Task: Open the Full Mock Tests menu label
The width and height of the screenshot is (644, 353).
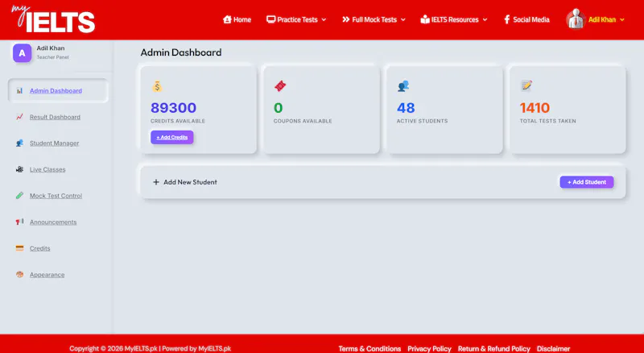Action: 374,19
